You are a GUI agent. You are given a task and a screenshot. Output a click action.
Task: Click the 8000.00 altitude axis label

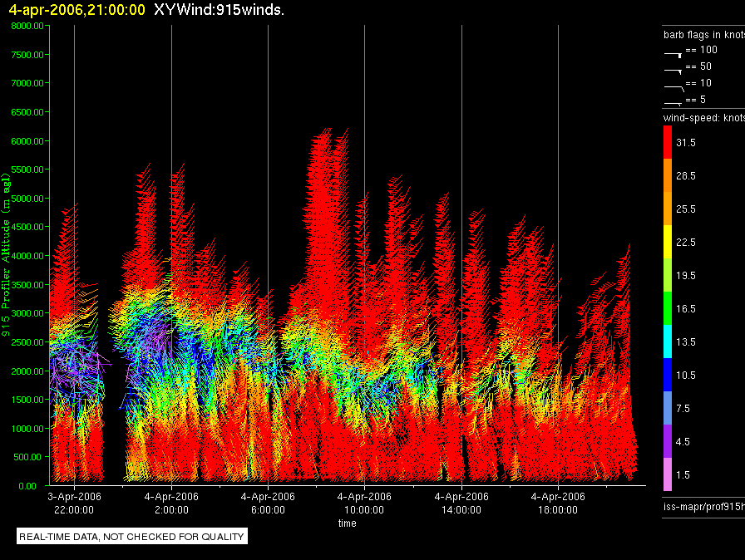coord(27,26)
